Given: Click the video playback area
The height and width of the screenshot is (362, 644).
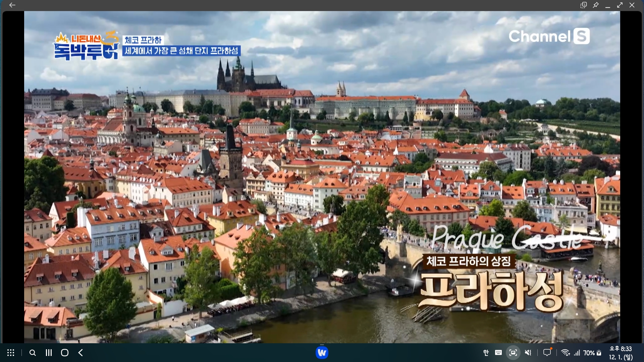Looking at the screenshot, I should [x=322, y=177].
